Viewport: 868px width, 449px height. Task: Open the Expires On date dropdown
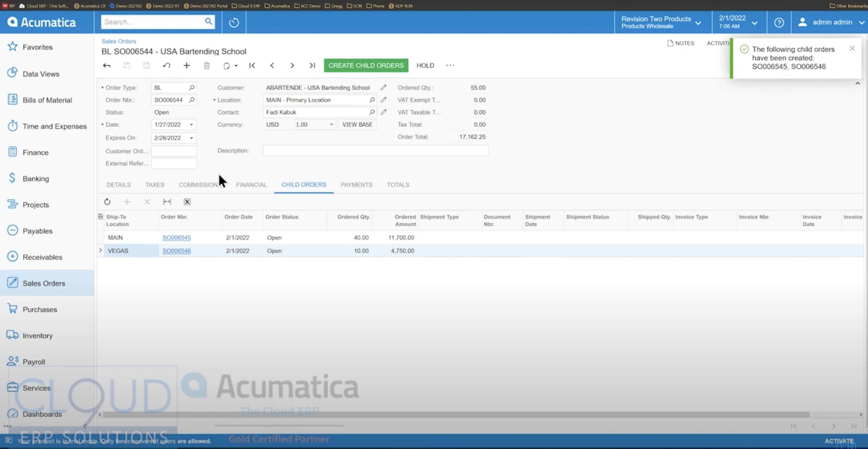point(191,138)
